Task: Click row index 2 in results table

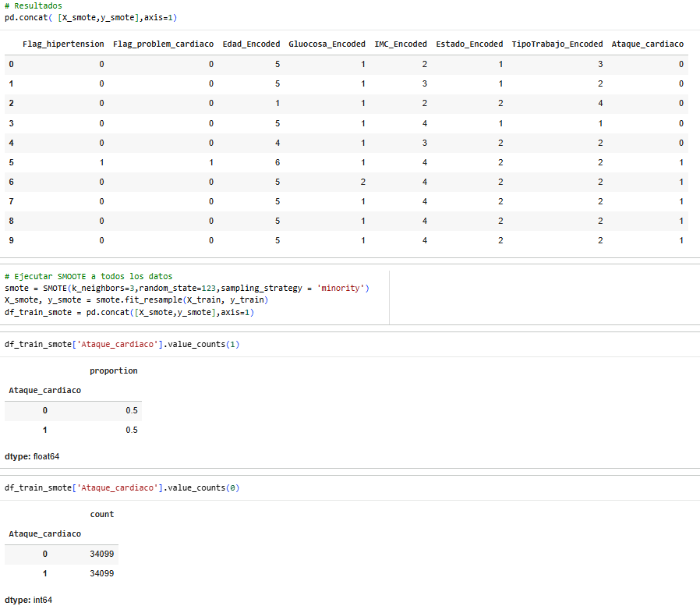Action: 11,103
